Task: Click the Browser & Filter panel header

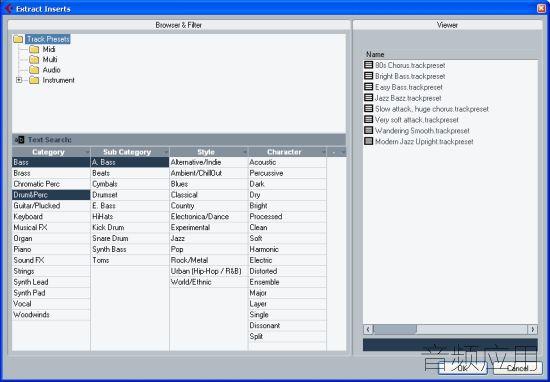Action: click(x=179, y=25)
